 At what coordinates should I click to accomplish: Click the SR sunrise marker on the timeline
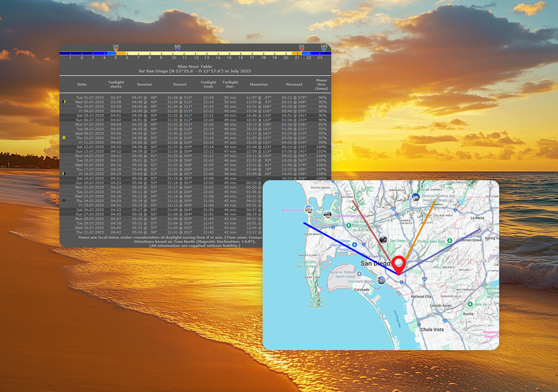point(116,48)
